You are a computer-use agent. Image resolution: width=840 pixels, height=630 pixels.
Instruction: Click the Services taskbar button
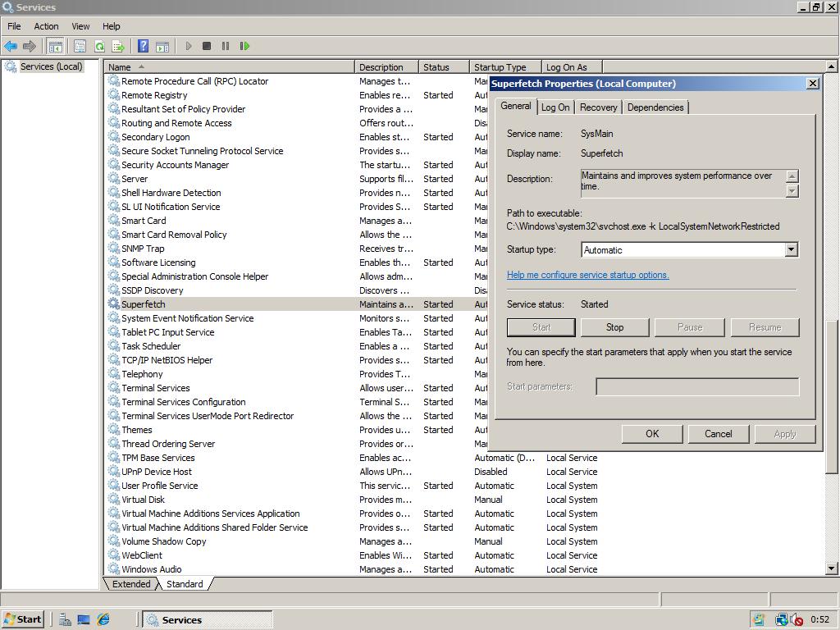208,620
